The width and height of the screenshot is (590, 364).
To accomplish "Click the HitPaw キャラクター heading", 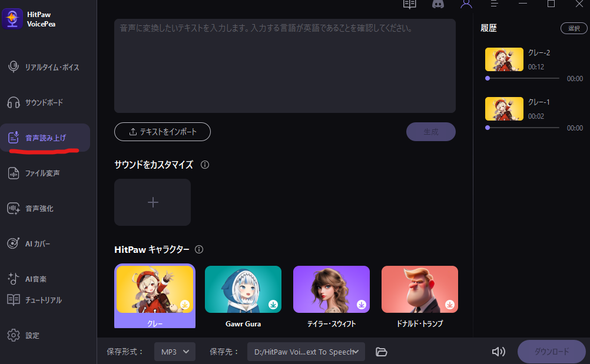I will tap(152, 249).
